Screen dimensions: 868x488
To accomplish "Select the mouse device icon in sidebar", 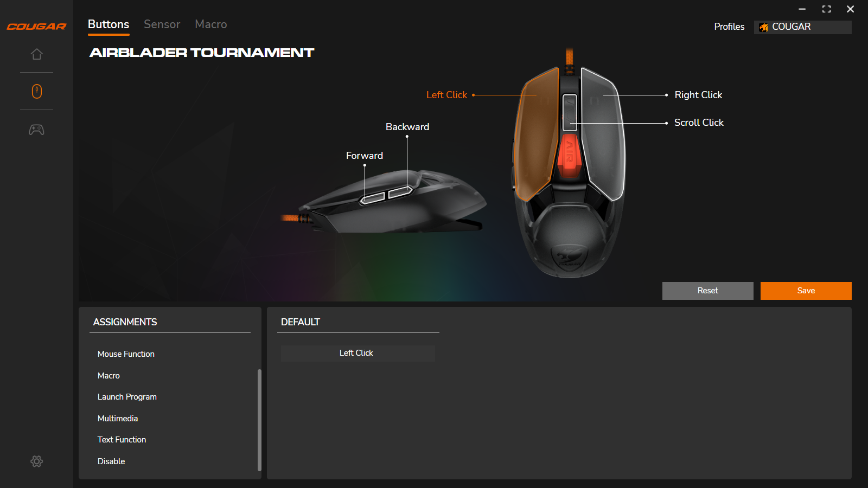I will point(36,91).
